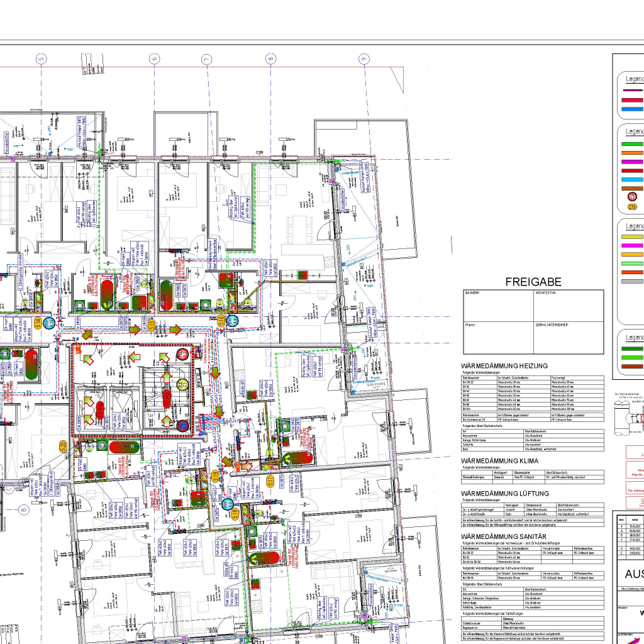Image resolution: width=644 pixels, height=644 pixels.
Task: Select the yellow legend color swatch
Action: pyautogui.click(x=632, y=236)
